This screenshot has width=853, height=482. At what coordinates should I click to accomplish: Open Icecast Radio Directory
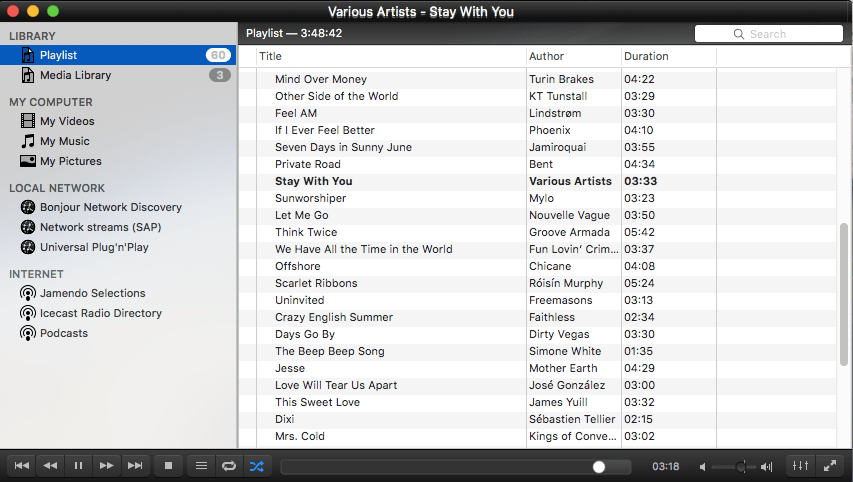pos(100,313)
